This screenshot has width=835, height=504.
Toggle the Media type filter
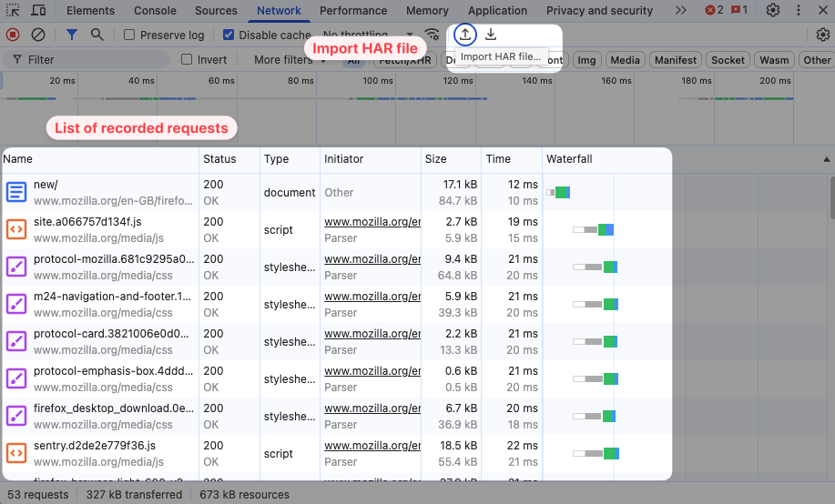(x=626, y=60)
